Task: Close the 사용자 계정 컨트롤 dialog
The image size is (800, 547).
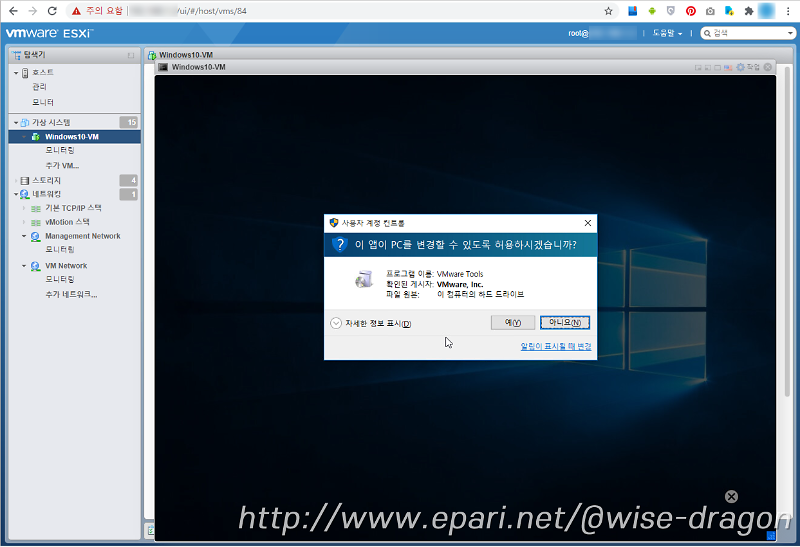Action: [588, 223]
